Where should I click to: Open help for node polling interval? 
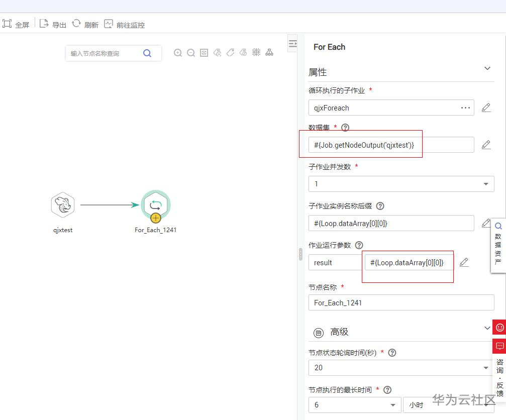392,353
